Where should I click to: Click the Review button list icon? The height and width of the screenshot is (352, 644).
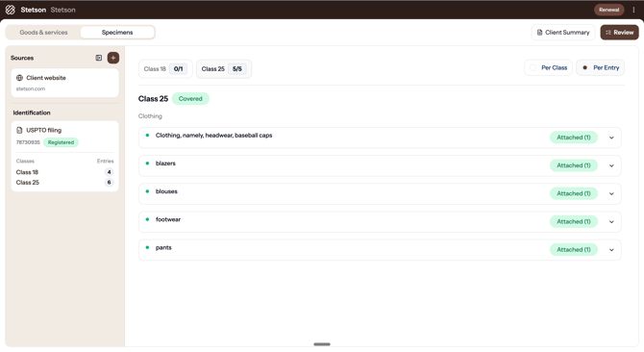[607, 32]
